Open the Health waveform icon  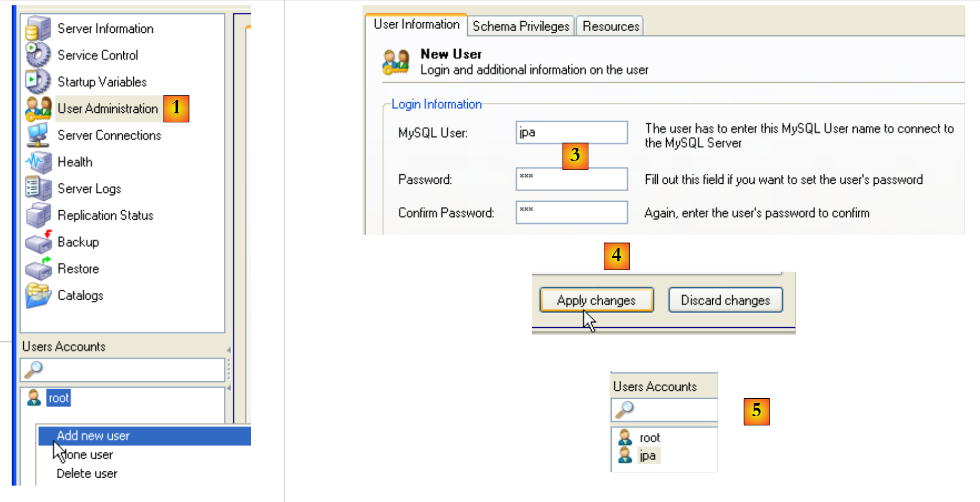(38, 162)
